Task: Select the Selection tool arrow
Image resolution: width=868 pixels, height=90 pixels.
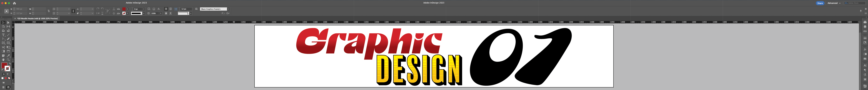Action: coord(3,22)
